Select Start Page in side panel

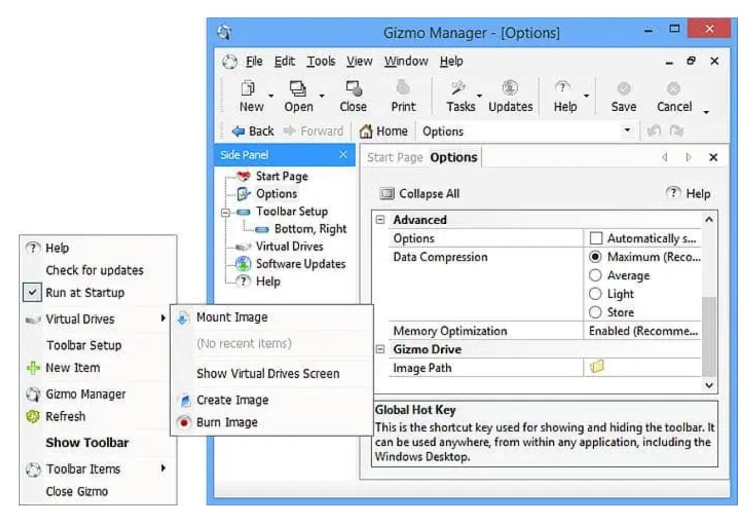point(282,176)
